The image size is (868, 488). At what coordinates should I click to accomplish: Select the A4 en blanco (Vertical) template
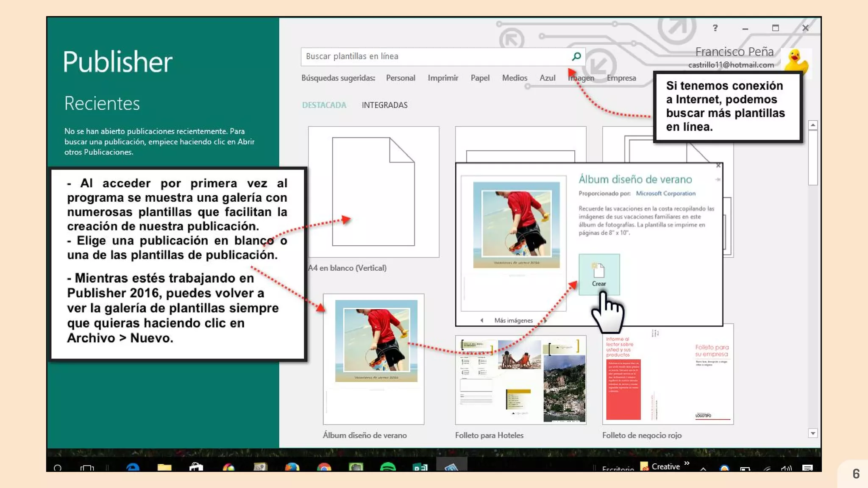point(373,192)
